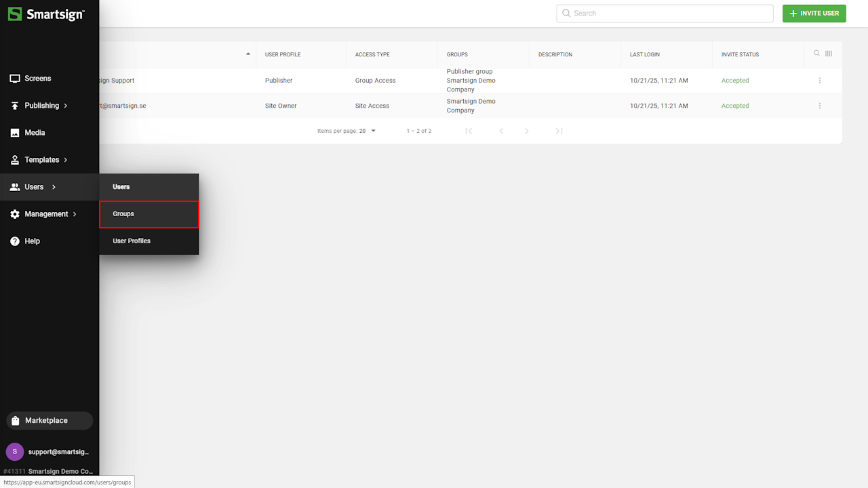868x488 pixels.
Task: Open the Media library
Action: click(35, 133)
